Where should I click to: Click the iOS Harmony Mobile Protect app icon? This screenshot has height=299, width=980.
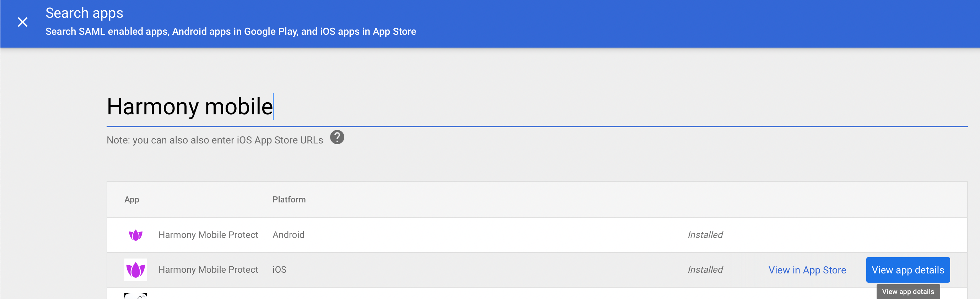[135, 270]
